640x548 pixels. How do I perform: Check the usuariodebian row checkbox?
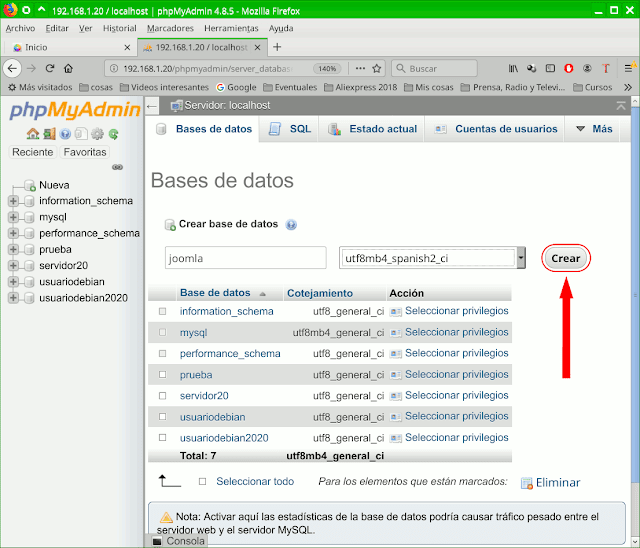coord(162,417)
